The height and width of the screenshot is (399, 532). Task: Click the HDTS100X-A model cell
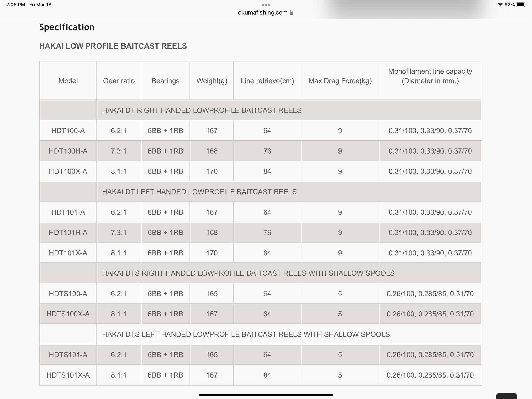(68, 314)
